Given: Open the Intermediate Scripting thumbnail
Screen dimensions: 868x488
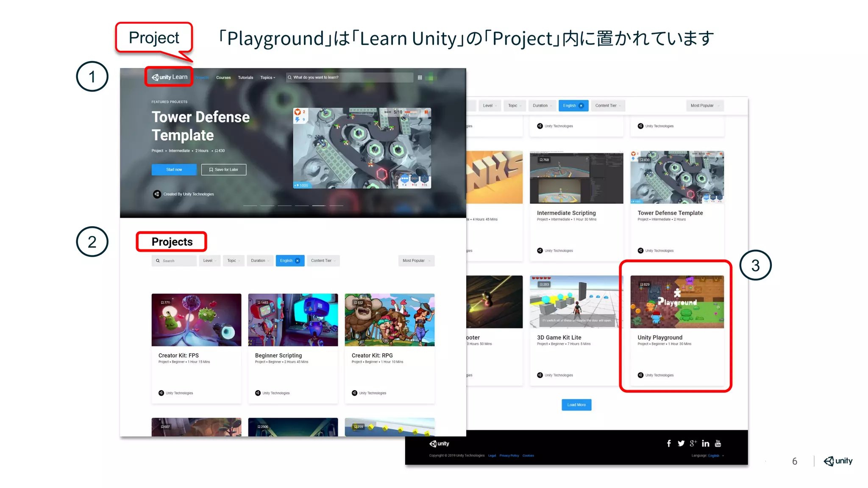Looking at the screenshot, I should point(576,177).
